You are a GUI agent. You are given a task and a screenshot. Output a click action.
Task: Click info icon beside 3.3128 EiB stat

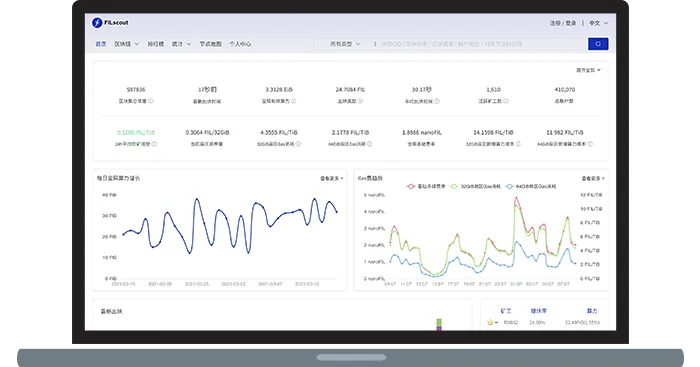293,101
